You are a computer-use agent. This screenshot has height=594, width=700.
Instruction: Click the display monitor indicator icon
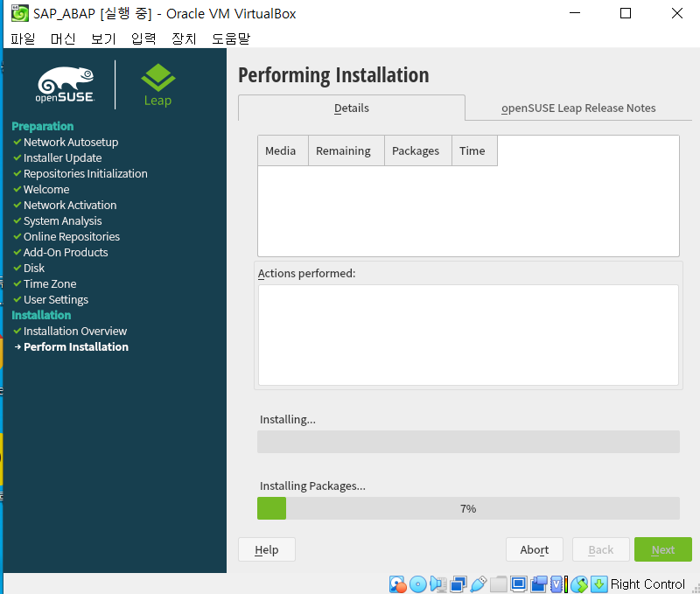click(519, 584)
